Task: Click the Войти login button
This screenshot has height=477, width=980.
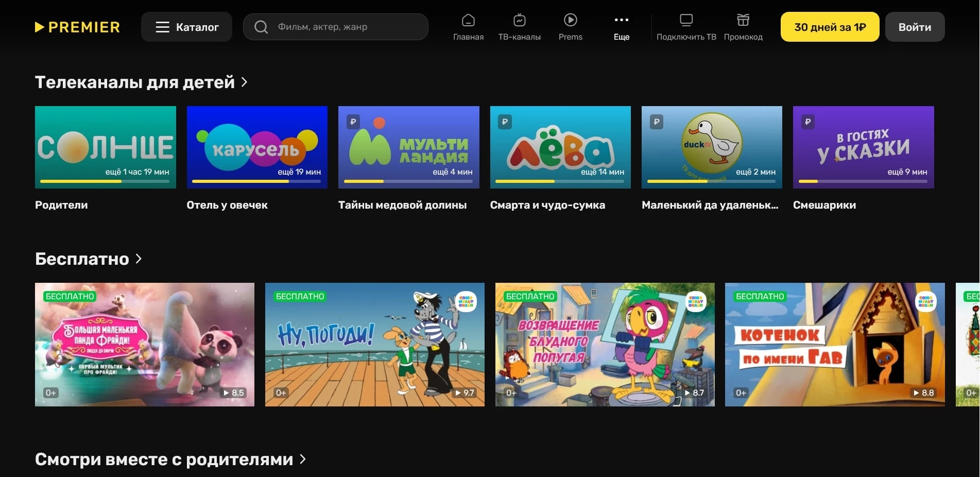Action: 915,27
